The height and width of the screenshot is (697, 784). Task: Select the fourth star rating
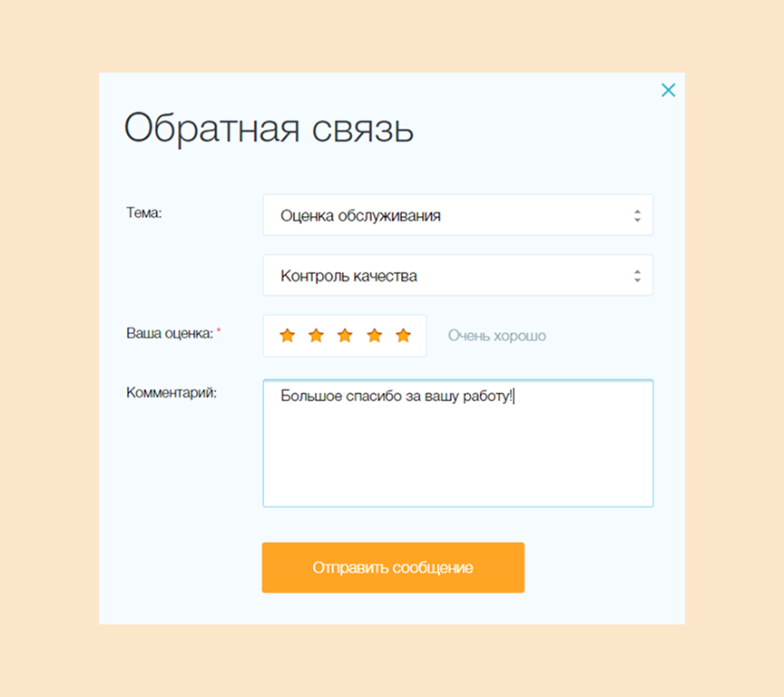point(374,335)
